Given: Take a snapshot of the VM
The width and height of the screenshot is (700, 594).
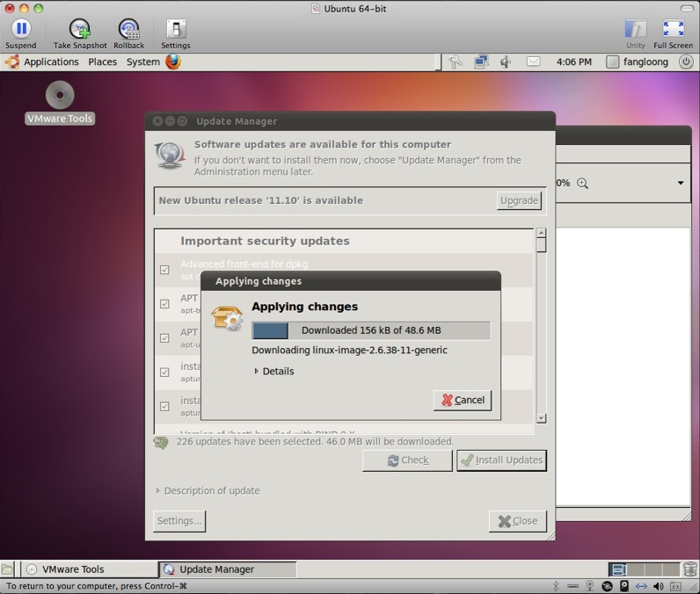Looking at the screenshot, I should click(79, 29).
